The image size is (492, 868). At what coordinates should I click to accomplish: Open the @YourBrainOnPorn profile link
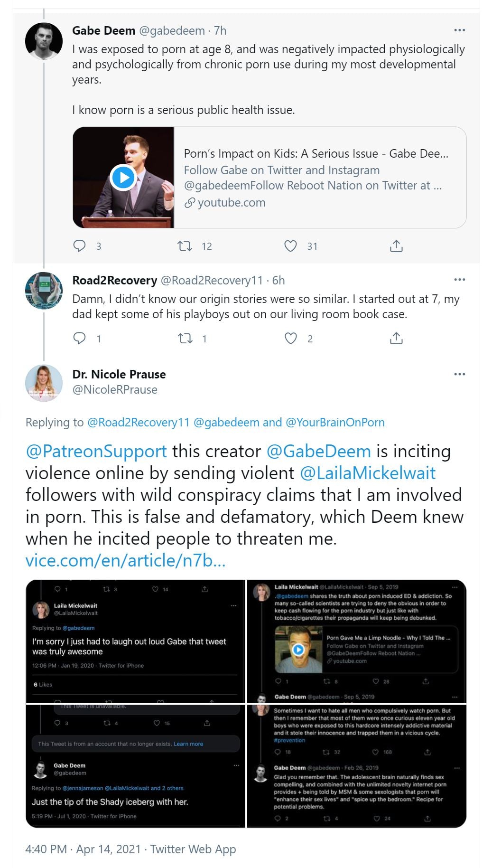pyautogui.click(x=335, y=422)
